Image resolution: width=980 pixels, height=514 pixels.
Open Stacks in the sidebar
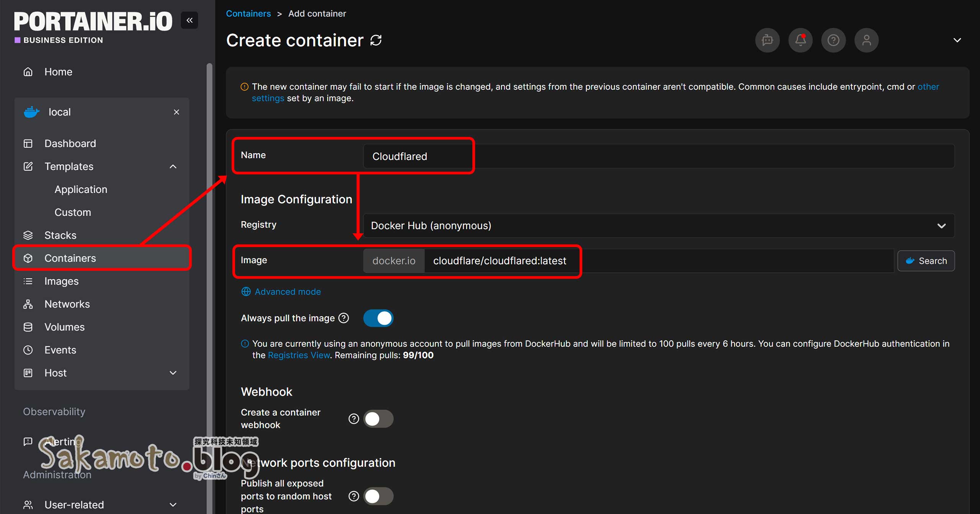pos(60,235)
